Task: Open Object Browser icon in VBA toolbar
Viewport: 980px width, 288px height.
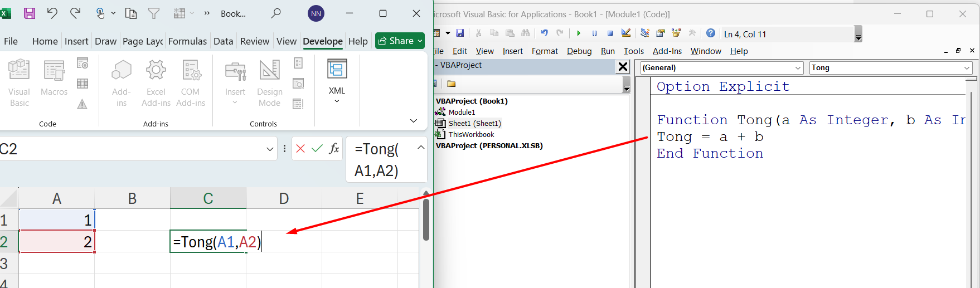Action: 676,33
